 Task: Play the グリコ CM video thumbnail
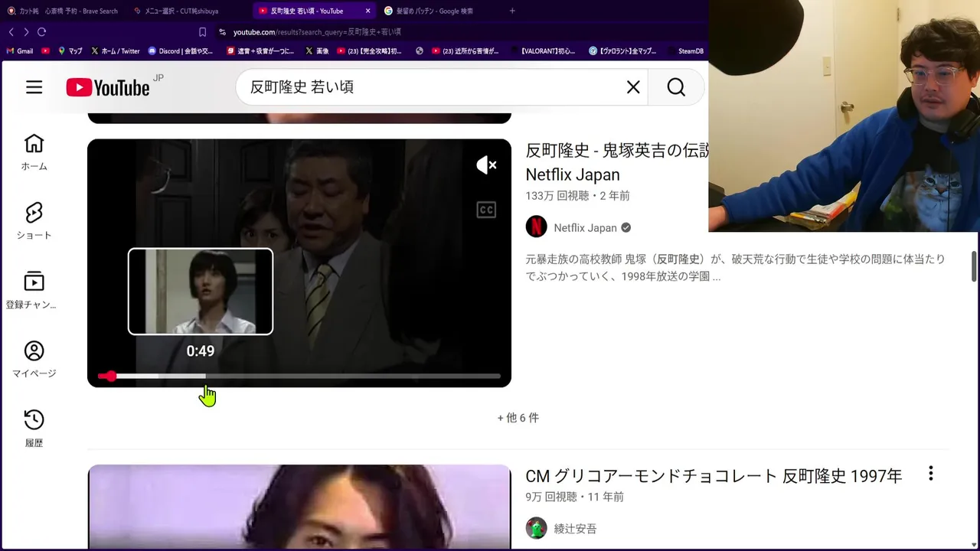click(299, 507)
